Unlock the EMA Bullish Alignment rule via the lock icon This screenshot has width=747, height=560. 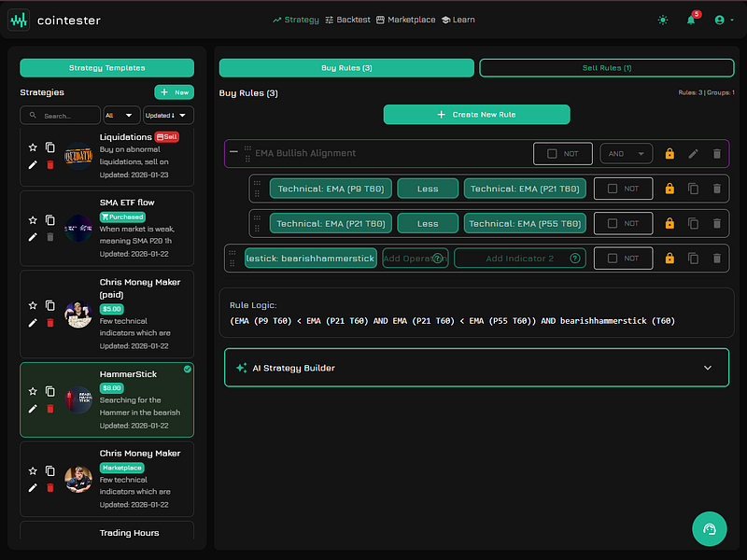669,153
